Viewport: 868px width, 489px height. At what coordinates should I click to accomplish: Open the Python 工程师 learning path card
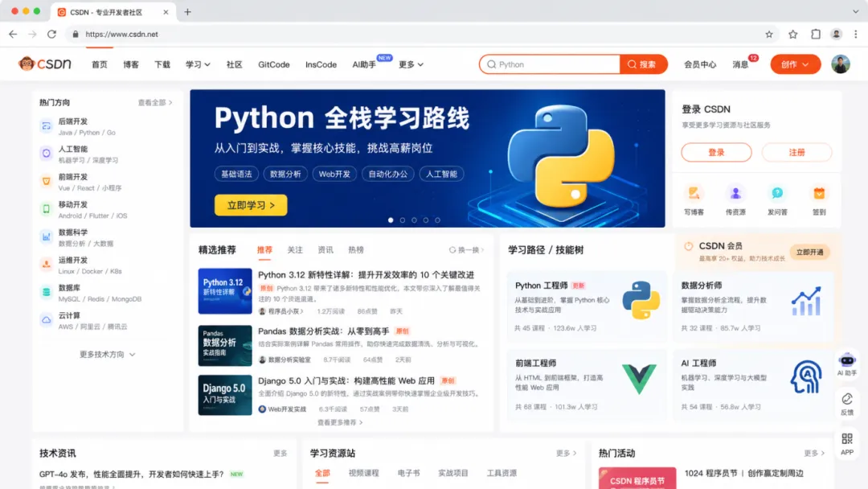coord(586,306)
